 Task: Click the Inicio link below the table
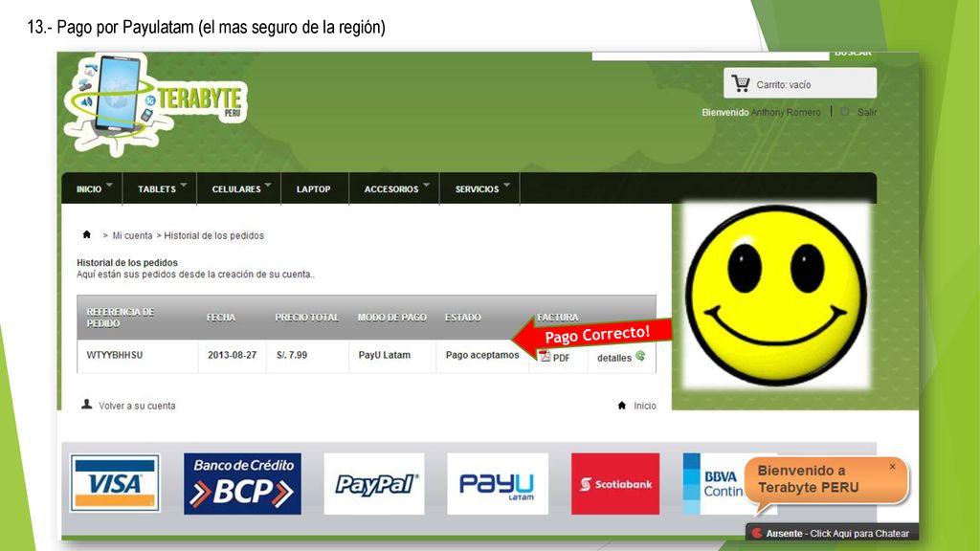(645, 406)
